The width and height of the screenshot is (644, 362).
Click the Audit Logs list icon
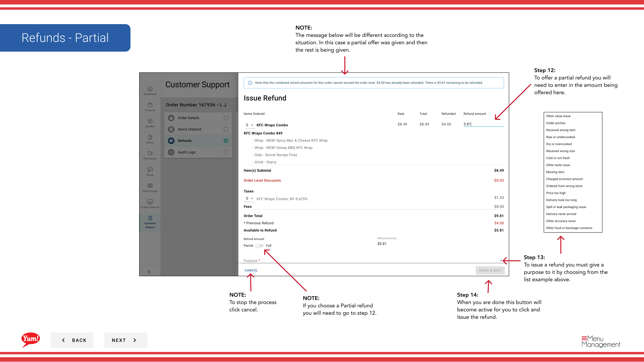click(171, 152)
